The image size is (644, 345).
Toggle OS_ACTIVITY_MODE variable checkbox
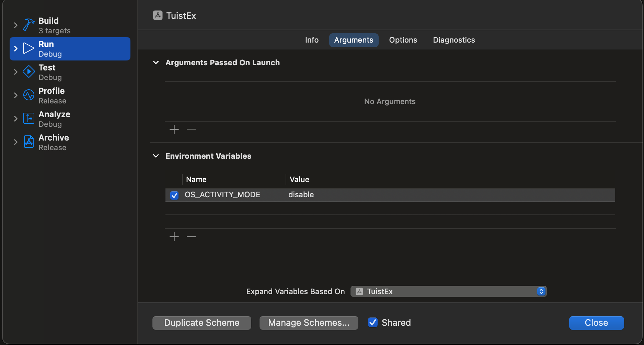point(174,195)
